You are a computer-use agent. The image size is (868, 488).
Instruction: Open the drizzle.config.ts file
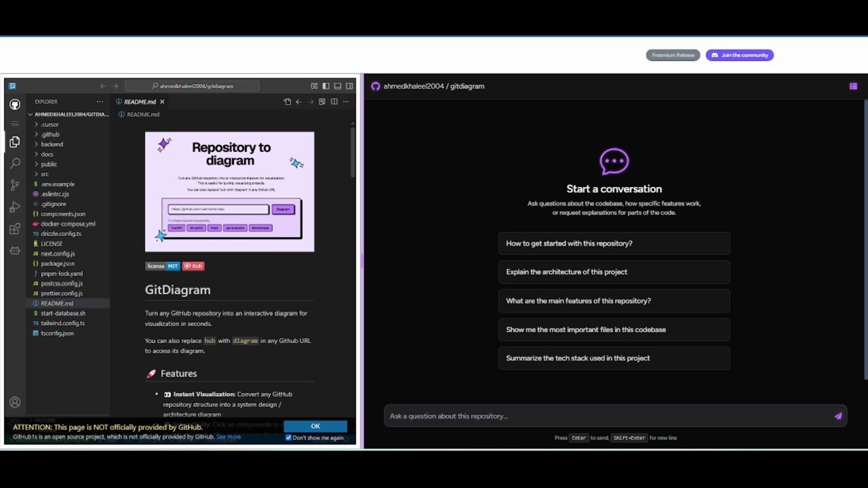pos(68,234)
